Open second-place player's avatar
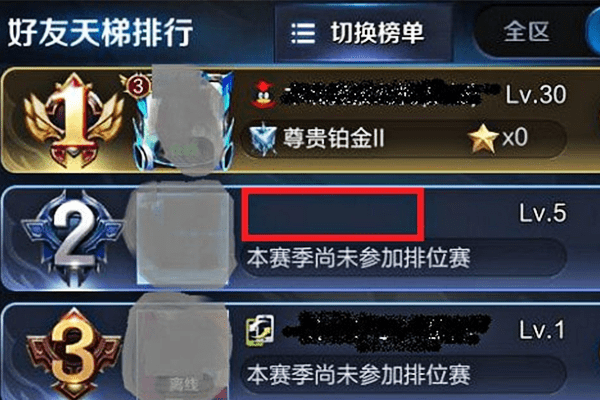Image resolution: width=600 pixels, height=400 pixels. pyautogui.click(x=183, y=237)
